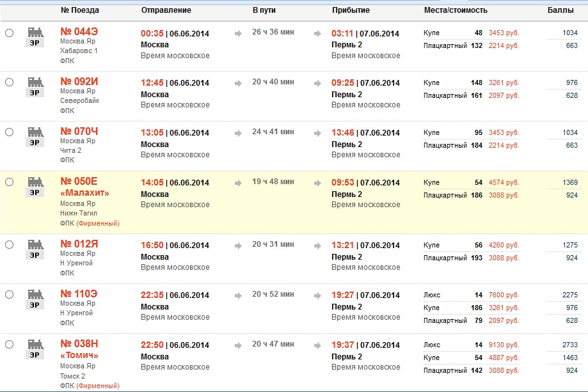Click the train icon for train 044Э
This screenshot has width=588, height=392.
click(x=35, y=36)
